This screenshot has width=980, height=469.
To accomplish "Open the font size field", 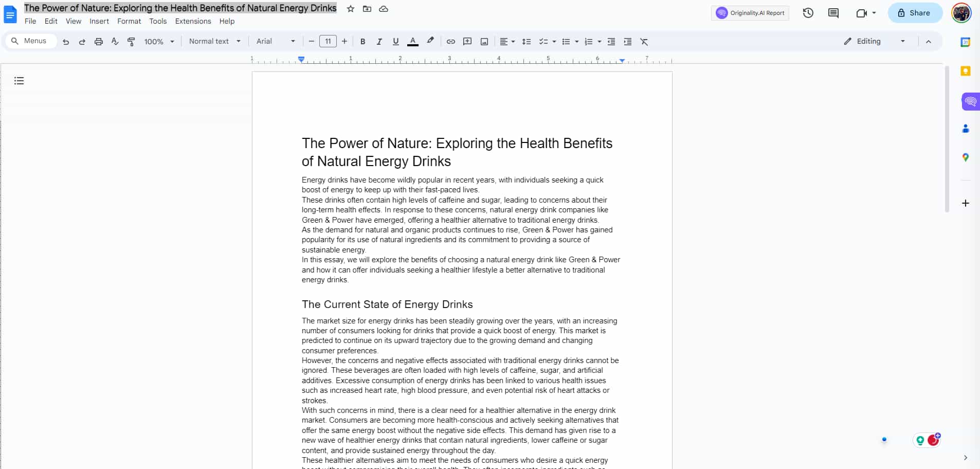I will (x=328, y=41).
